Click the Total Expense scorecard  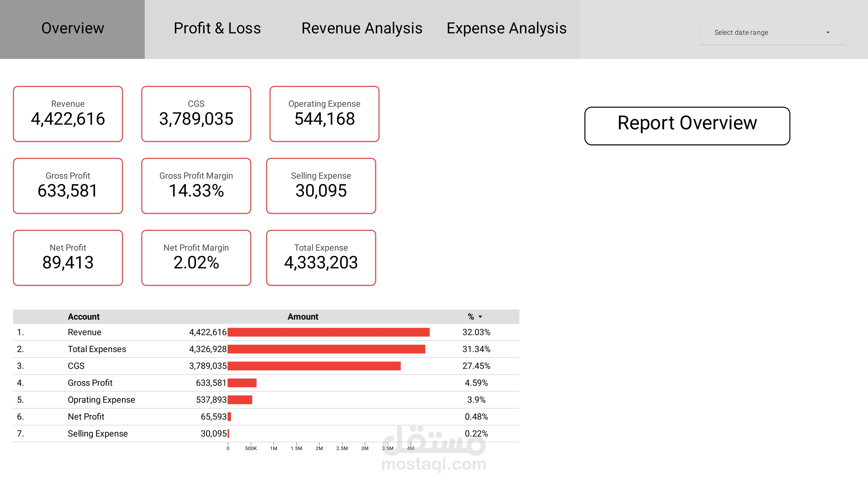point(321,258)
